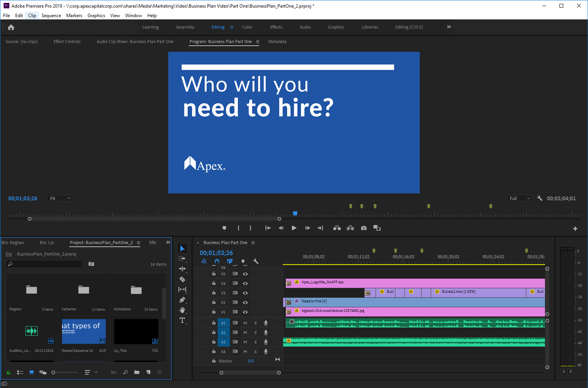The width and height of the screenshot is (588, 388).
Task: Open the Markers menu
Action: tap(74, 16)
